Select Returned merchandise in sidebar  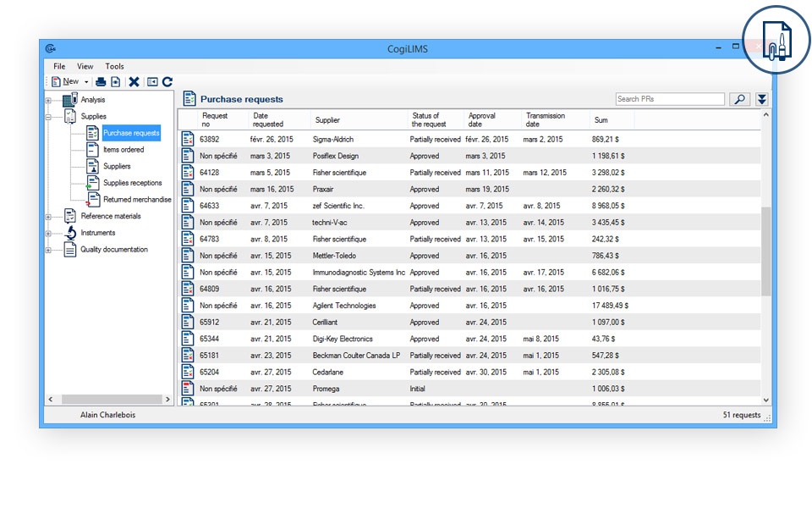click(137, 200)
